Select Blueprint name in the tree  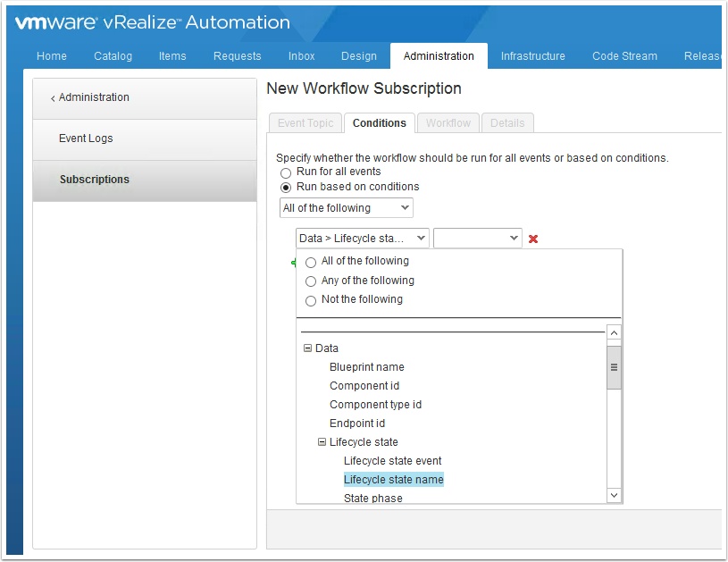click(367, 367)
